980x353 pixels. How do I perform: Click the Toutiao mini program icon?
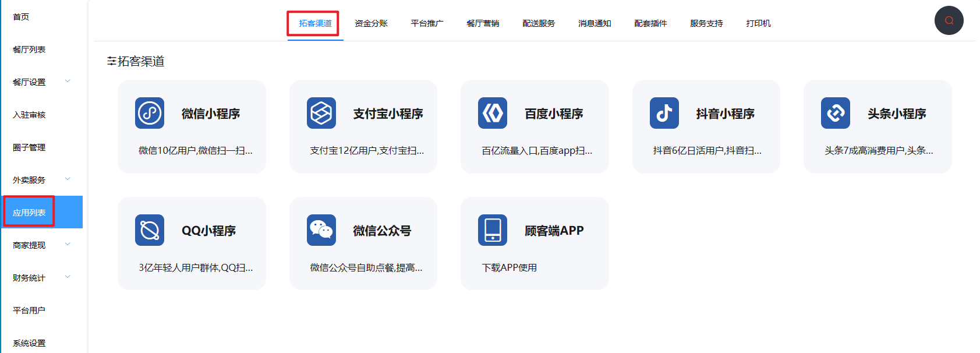[x=836, y=113]
